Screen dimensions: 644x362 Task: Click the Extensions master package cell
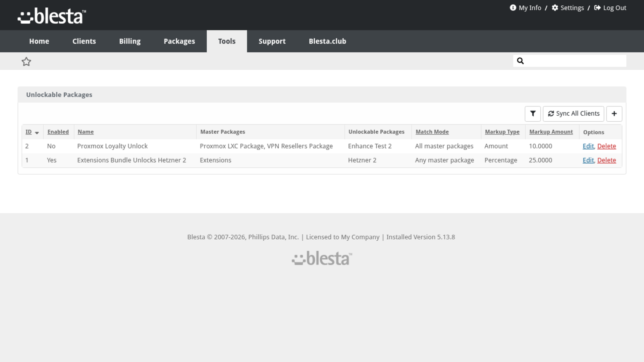click(x=215, y=160)
